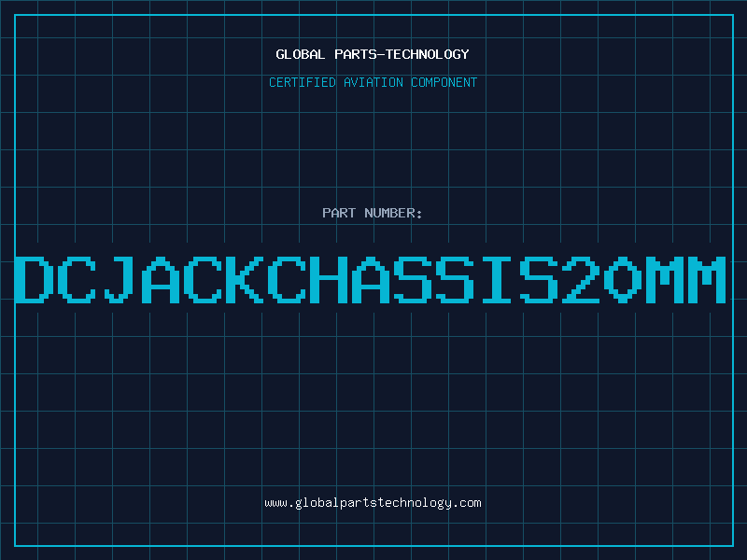Open the www.globalpartstechnology.com link
This screenshot has height=560, width=747.
373,503
